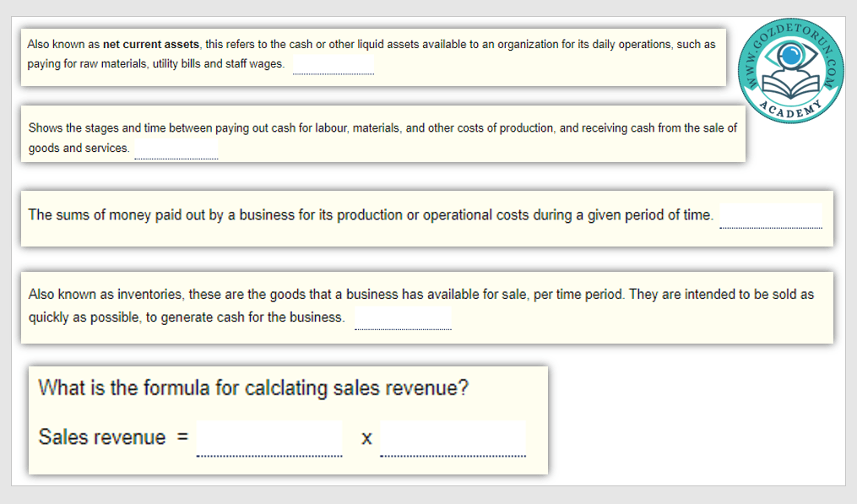The height and width of the screenshot is (504, 857).
Task: Click the first blank after 'Sales revenue ='
Action: point(269,439)
